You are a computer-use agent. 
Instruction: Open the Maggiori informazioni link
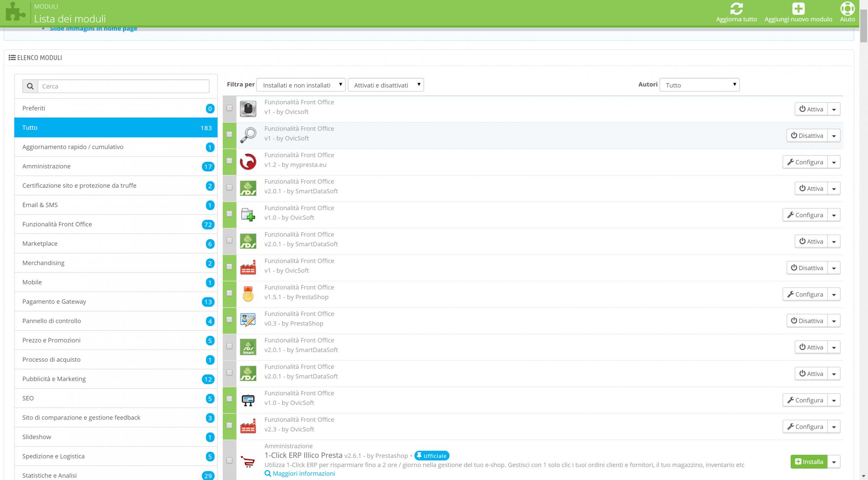point(303,473)
